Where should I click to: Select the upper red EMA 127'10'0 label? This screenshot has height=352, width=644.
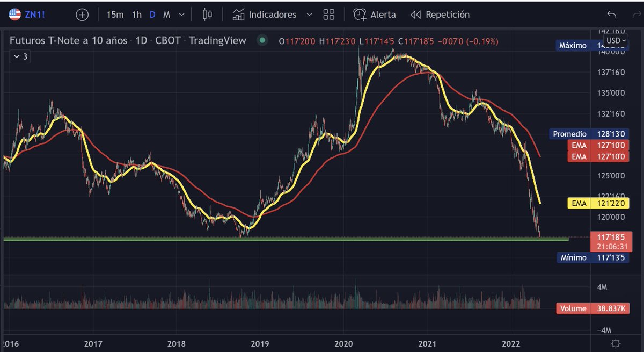click(599, 145)
